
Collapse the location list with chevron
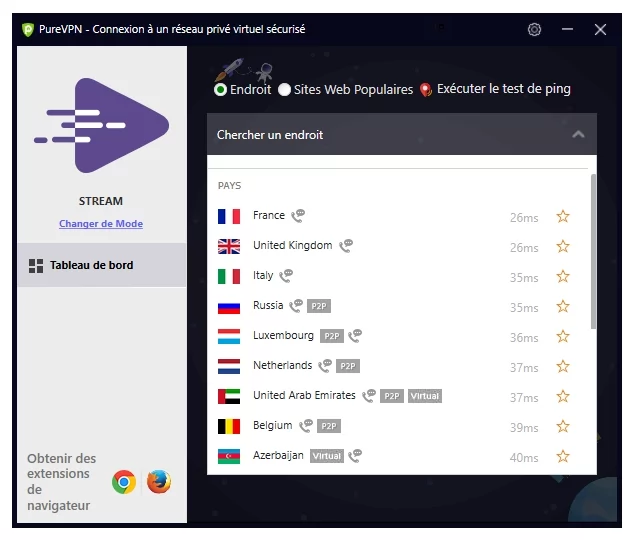(x=578, y=135)
